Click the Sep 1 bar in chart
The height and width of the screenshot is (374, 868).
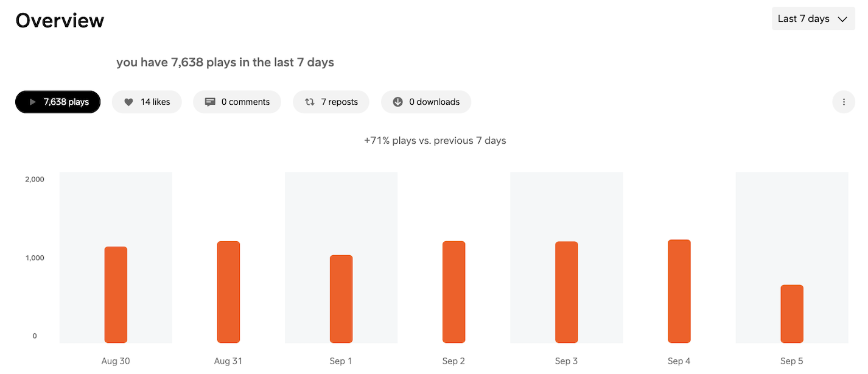[341, 299]
